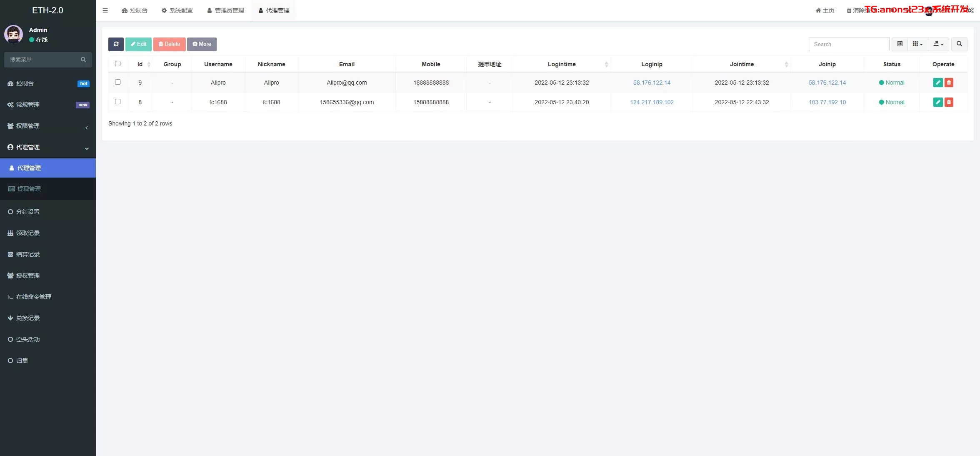
Task: Check the select-all rows checkbox
Action: click(117, 64)
